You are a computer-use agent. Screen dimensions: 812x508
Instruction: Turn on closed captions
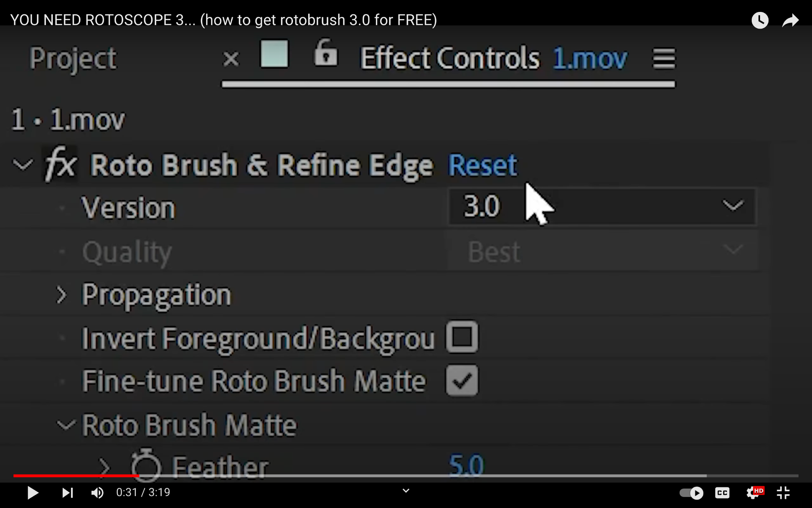[x=722, y=493]
